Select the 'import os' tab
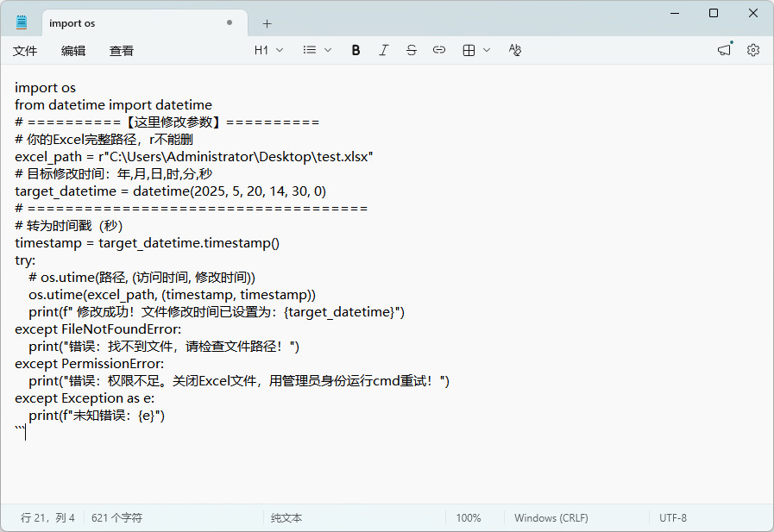This screenshot has height=532, width=774. tap(145, 23)
